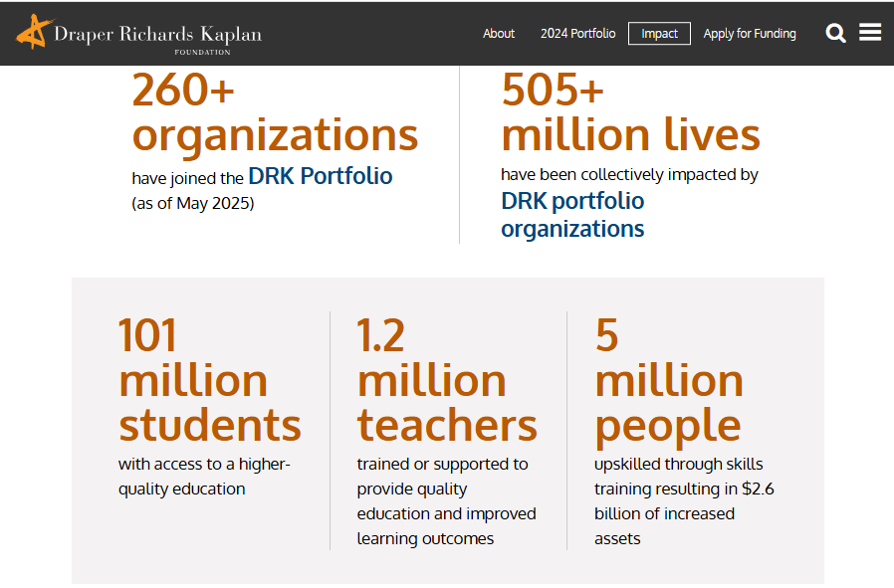Click the 260+ organizations heading

pos(276,112)
